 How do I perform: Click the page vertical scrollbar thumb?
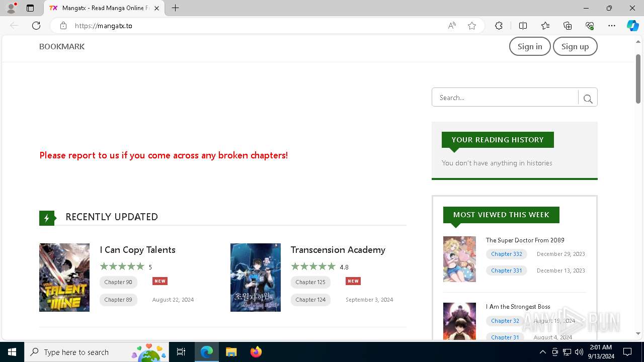(x=638, y=79)
